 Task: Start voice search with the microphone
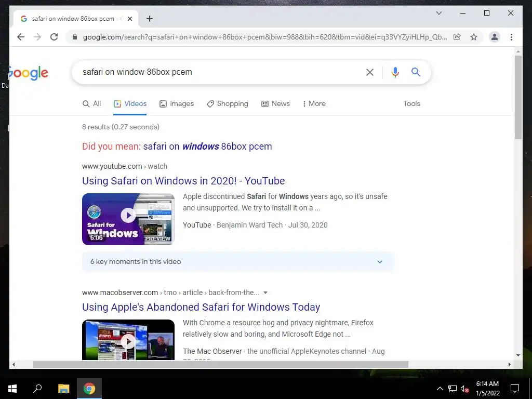(x=395, y=72)
